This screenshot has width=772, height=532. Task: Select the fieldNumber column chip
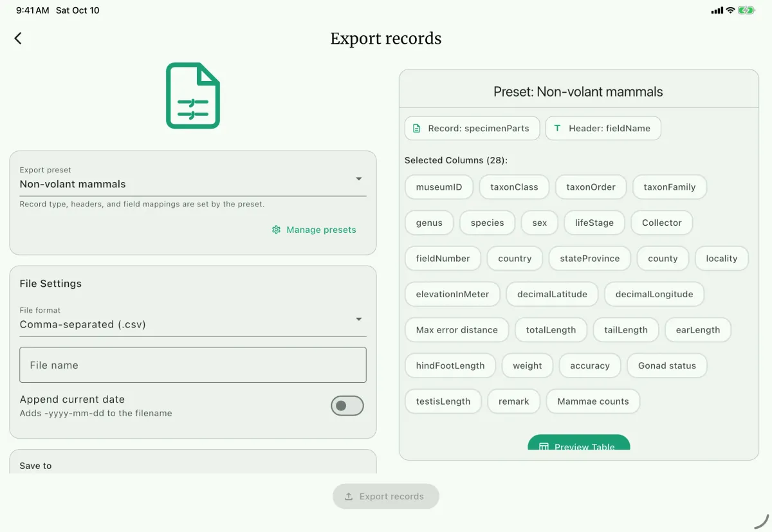click(x=443, y=259)
